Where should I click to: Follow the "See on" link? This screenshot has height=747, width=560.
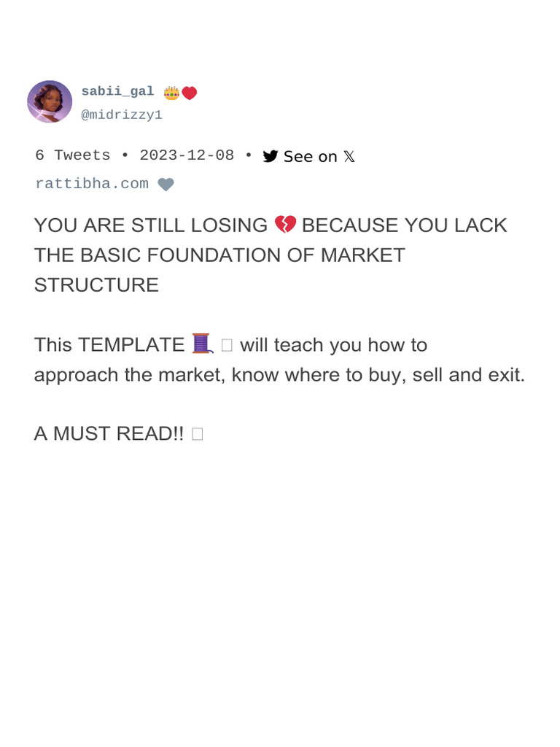click(x=310, y=156)
